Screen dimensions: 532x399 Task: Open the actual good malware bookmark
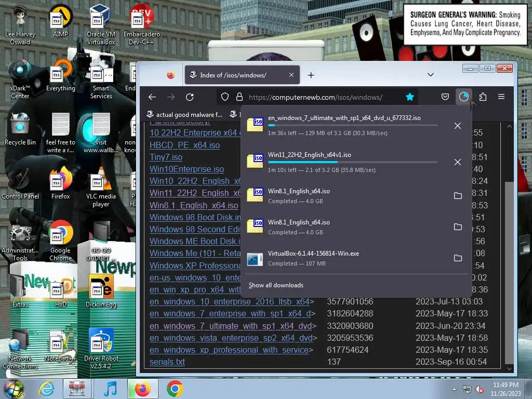(x=184, y=115)
